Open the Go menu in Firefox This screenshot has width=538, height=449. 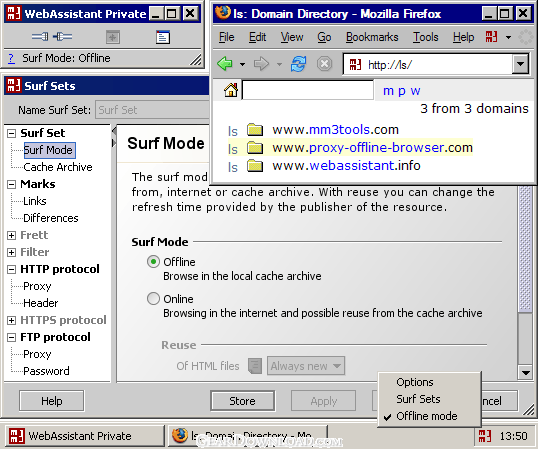pos(324,37)
